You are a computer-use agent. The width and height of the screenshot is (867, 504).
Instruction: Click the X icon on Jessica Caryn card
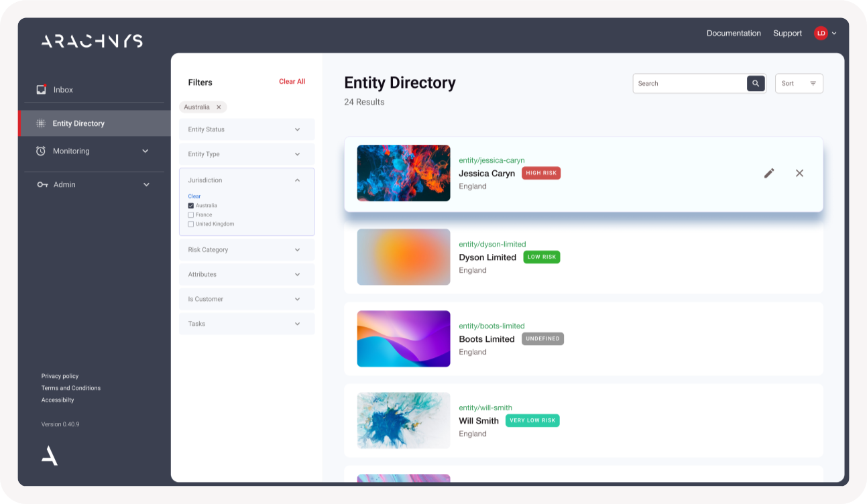(x=799, y=173)
